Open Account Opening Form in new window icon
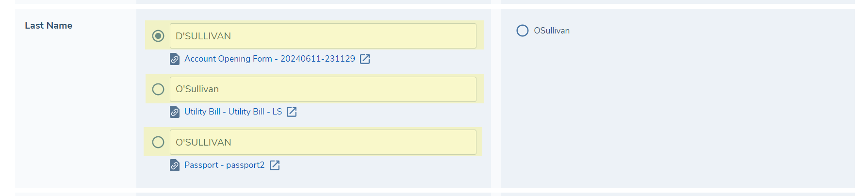This screenshot has height=196, width=868. pyautogui.click(x=365, y=59)
